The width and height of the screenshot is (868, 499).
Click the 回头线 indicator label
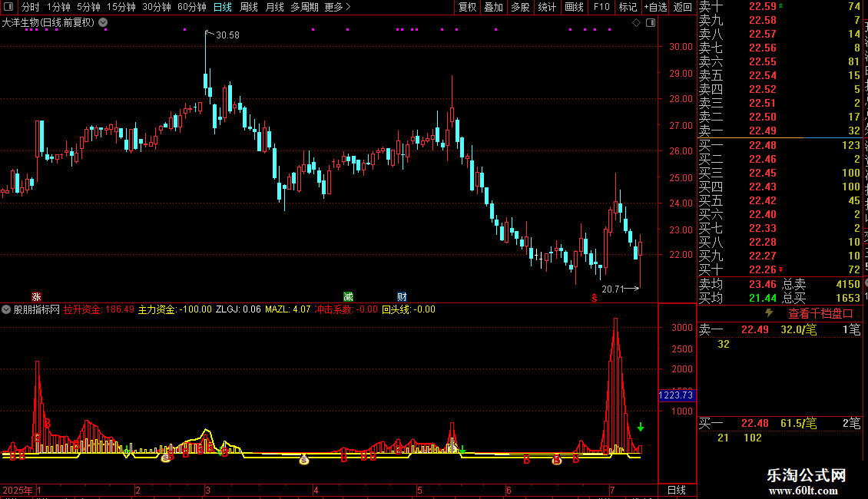(x=409, y=309)
